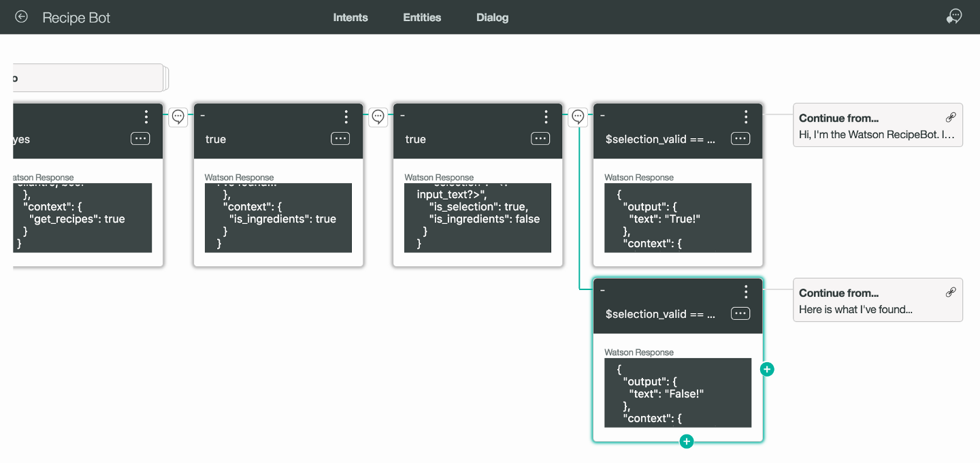Expand condition ellipsis on yes node
Viewport: 980px width, 463px height.
coord(140,139)
